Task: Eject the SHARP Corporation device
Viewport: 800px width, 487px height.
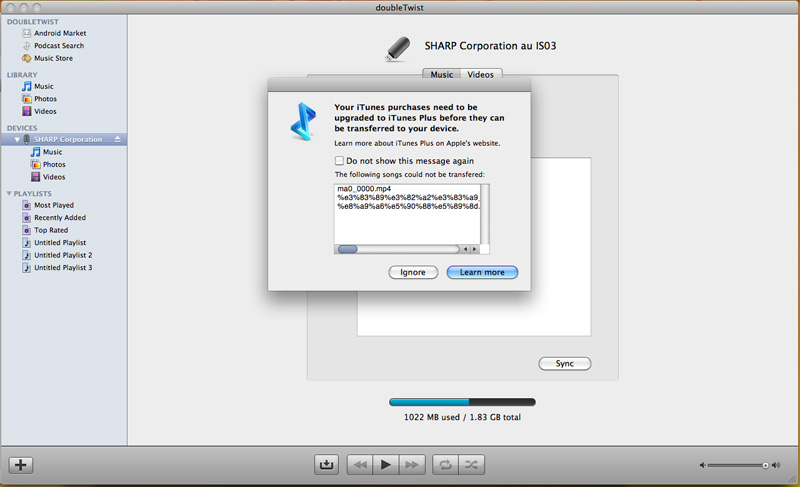Action: pos(117,139)
